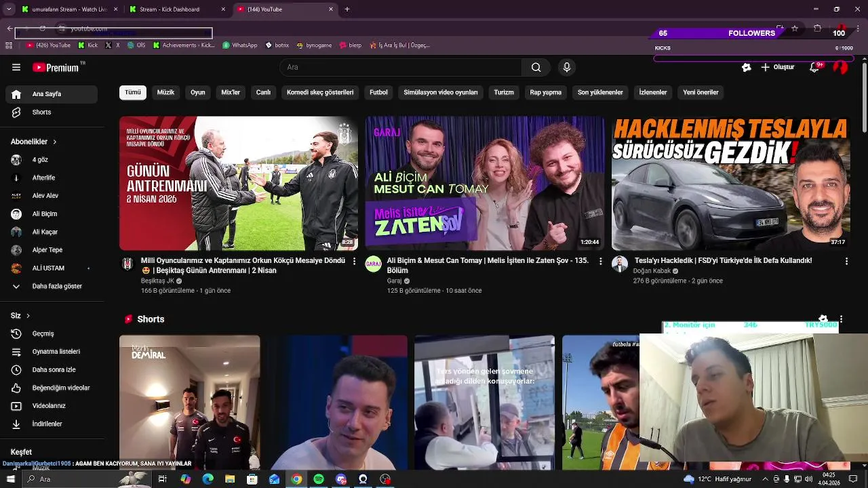The width and height of the screenshot is (868, 488).
Task: Select the Yeni öneriler chip
Action: click(x=701, y=92)
